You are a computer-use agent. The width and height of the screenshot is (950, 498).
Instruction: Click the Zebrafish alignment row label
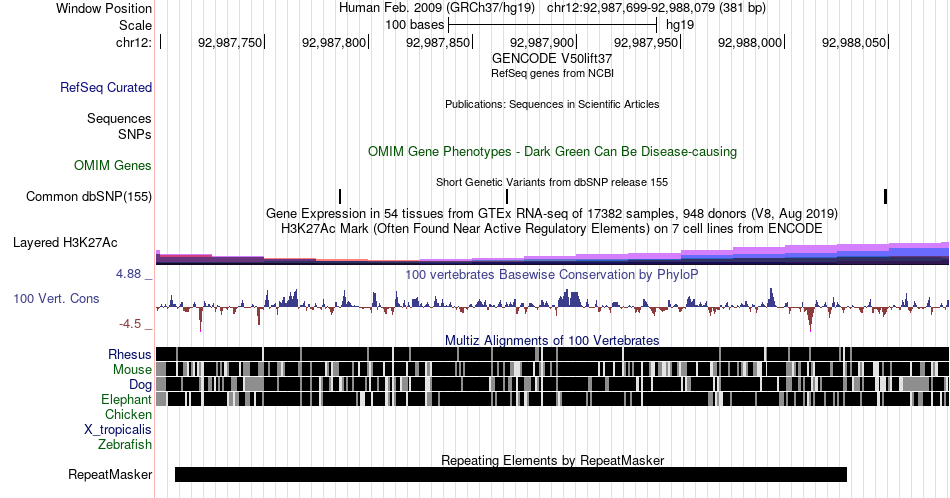(x=125, y=444)
